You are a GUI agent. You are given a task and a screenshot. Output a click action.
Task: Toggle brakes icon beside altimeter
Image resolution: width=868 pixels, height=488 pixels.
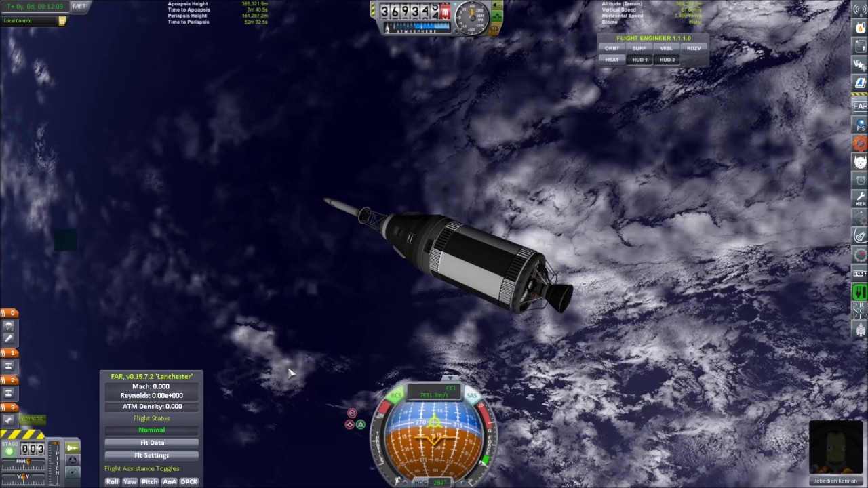494,28
